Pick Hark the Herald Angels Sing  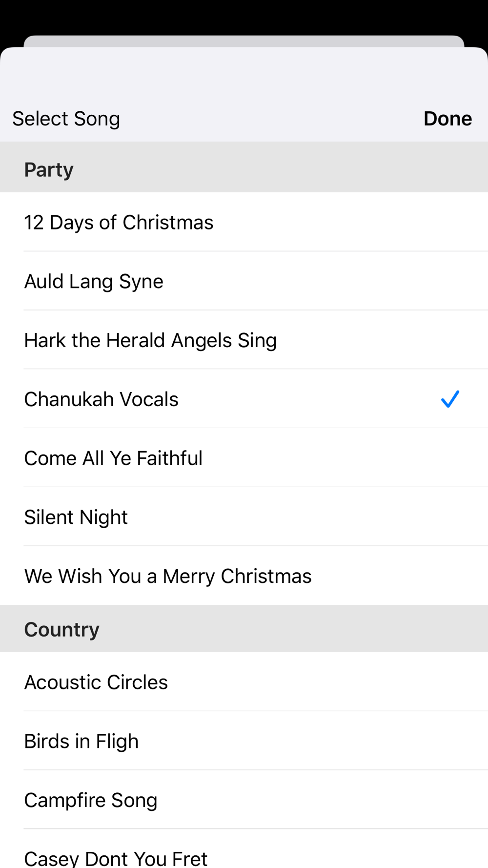click(x=150, y=341)
